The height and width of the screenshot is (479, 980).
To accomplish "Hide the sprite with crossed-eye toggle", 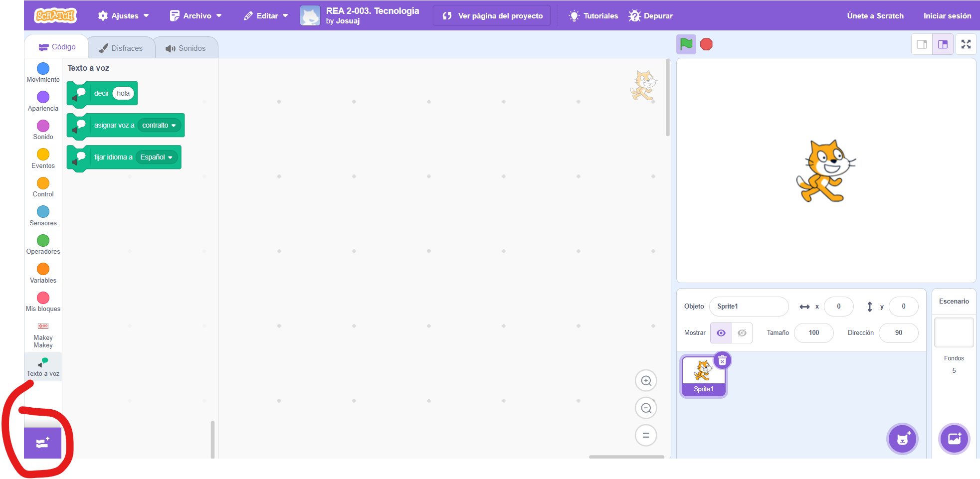I will click(742, 333).
